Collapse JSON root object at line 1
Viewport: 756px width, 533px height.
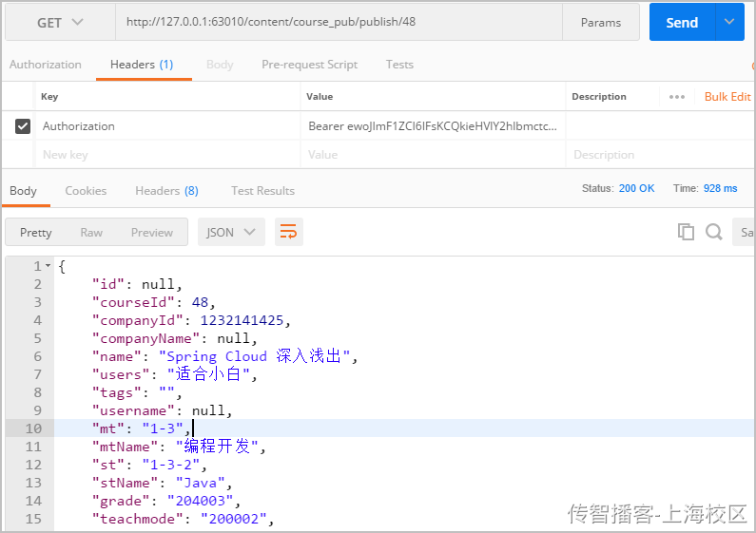point(48,266)
